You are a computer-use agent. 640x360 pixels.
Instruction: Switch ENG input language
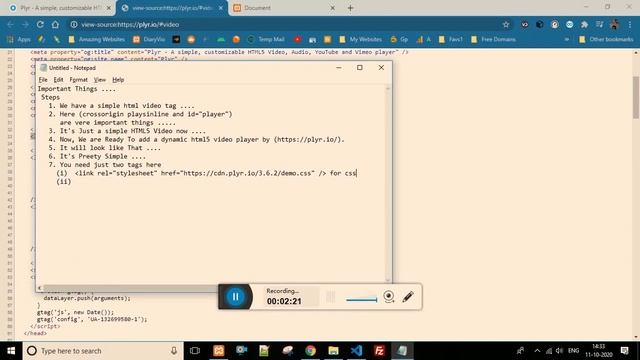(x=573, y=351)
